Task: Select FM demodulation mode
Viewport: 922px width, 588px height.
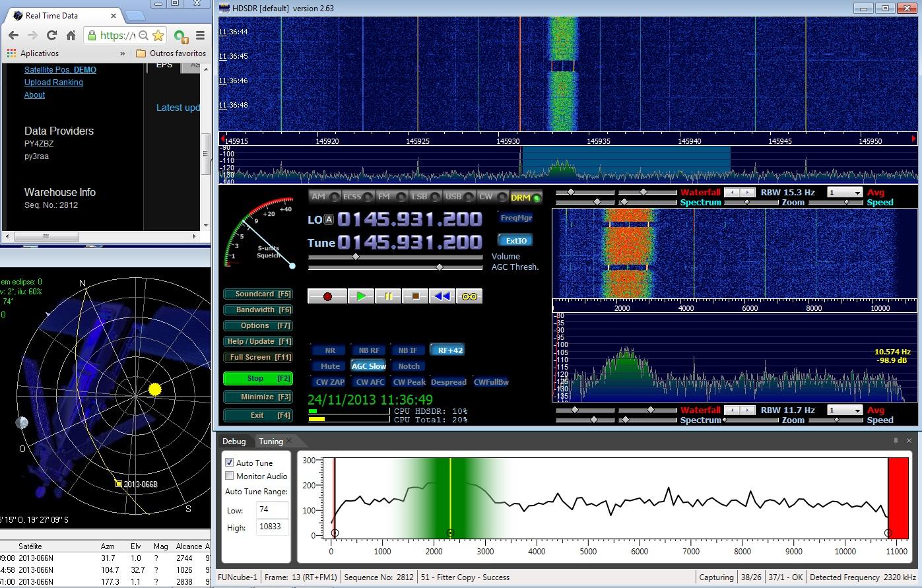Action: (392, 197)
